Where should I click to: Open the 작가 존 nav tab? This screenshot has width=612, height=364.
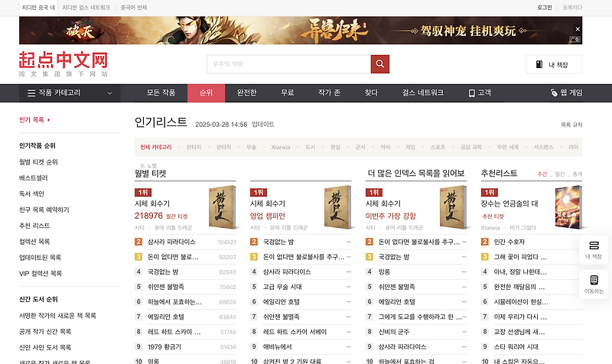329,93
